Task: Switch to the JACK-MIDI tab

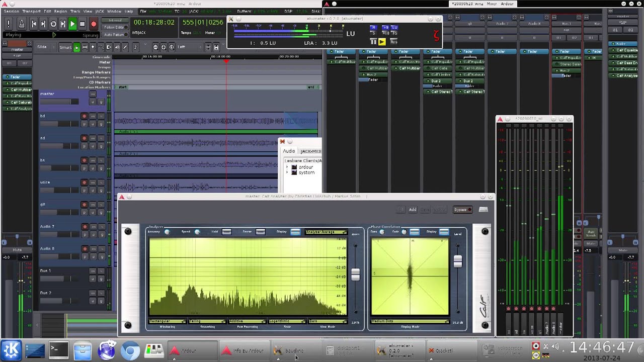Action: point(310,151)
